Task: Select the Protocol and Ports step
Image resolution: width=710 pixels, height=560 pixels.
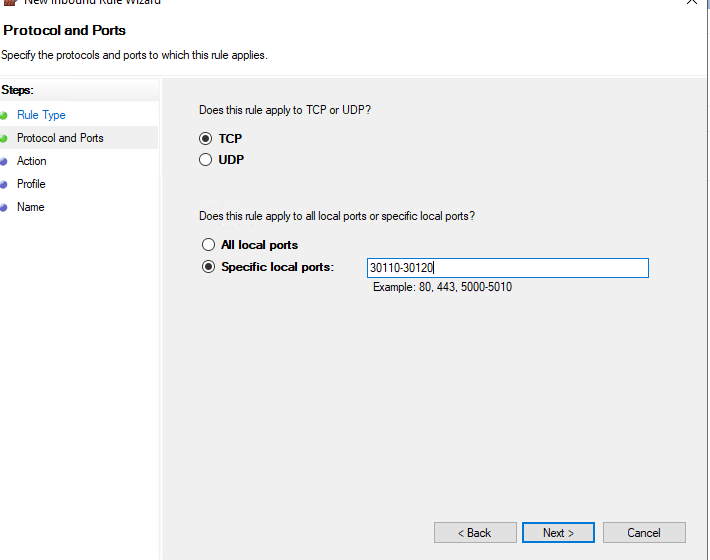Action: click(60, 138)
